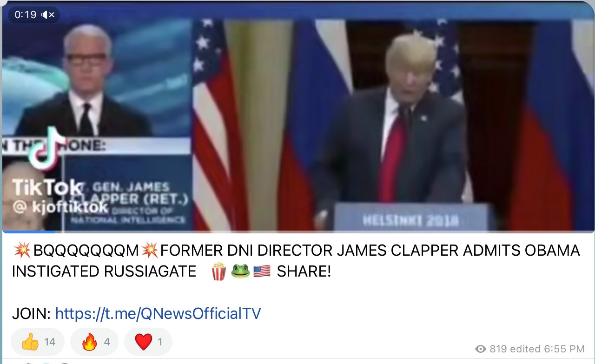The image size is (595, 364).
Task: Click the JOIN: label before the link
Action: point(31,313)
